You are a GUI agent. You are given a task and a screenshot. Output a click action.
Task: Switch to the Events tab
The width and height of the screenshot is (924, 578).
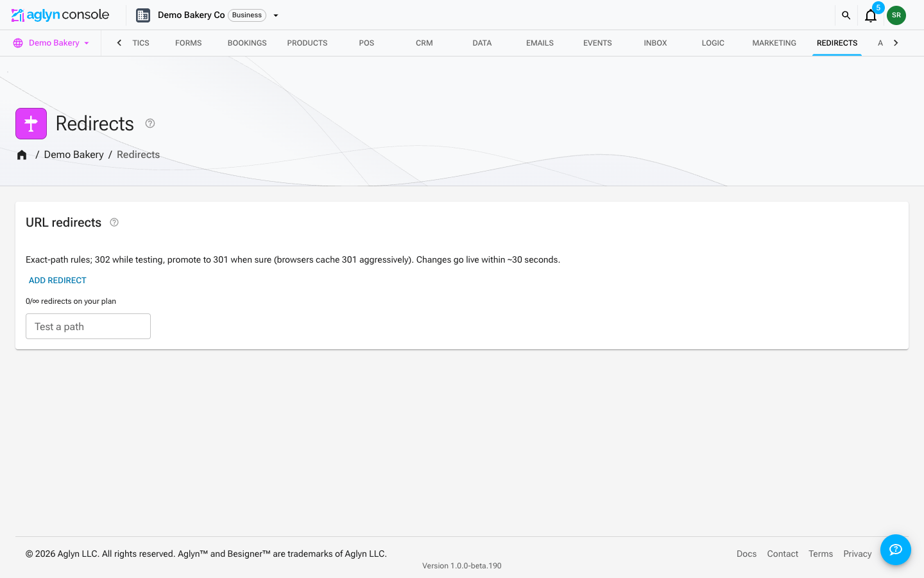597,43
